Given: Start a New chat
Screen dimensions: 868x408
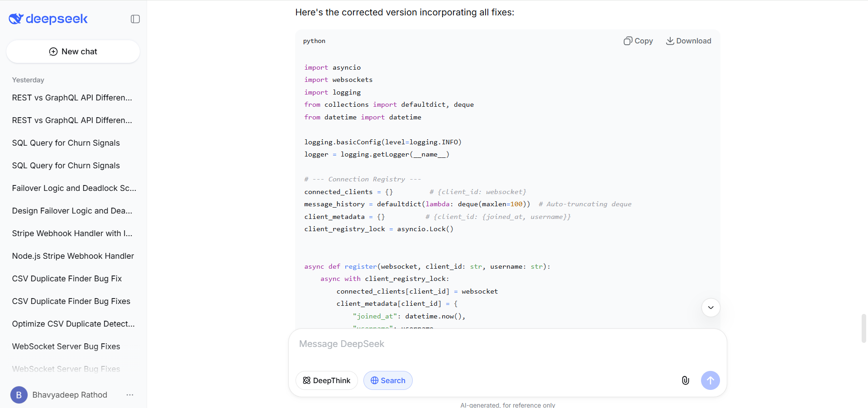Looking at the screenshot, I should [x=73, y=52].
